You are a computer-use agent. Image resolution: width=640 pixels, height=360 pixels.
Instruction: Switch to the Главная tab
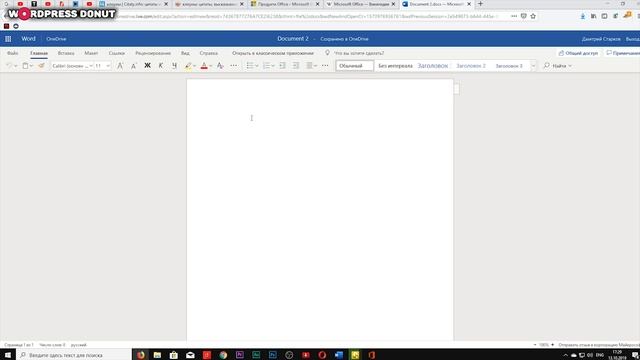tap(39, 53)
